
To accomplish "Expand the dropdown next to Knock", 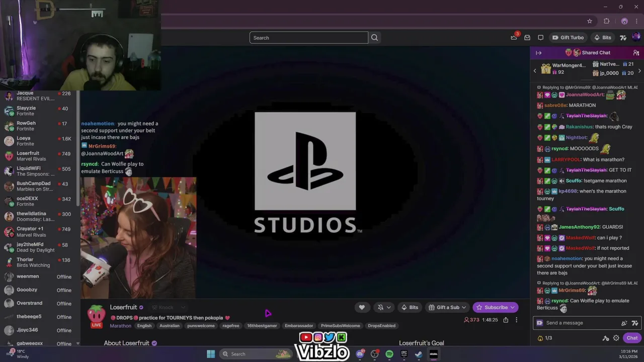I will point(183,307).
